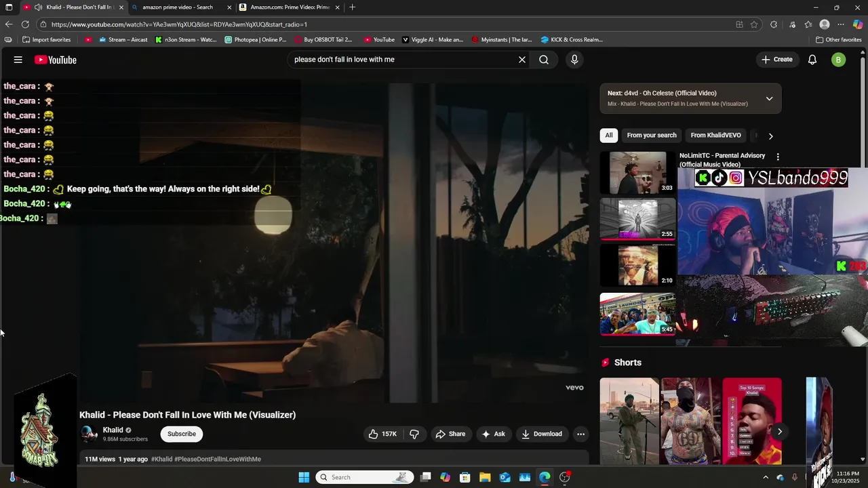This screenshot has height=488, width=868.
Task: Show the next Shorts with the arrow
Action: (780, 431)
